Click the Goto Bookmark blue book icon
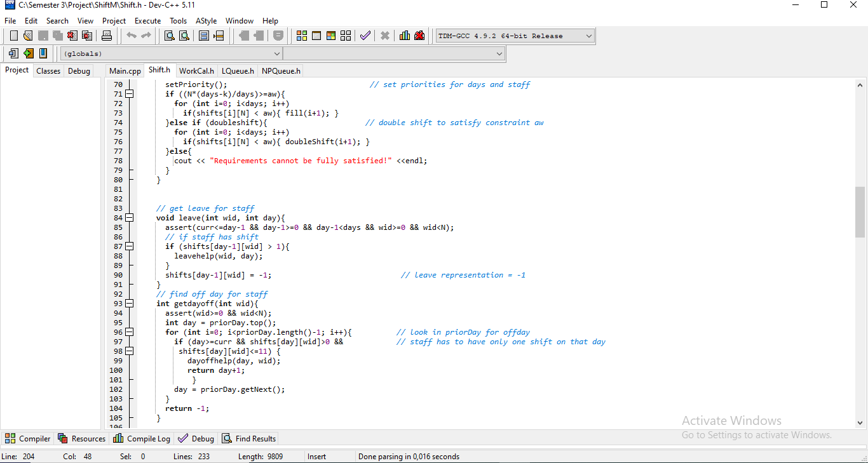 coord(43,53)
